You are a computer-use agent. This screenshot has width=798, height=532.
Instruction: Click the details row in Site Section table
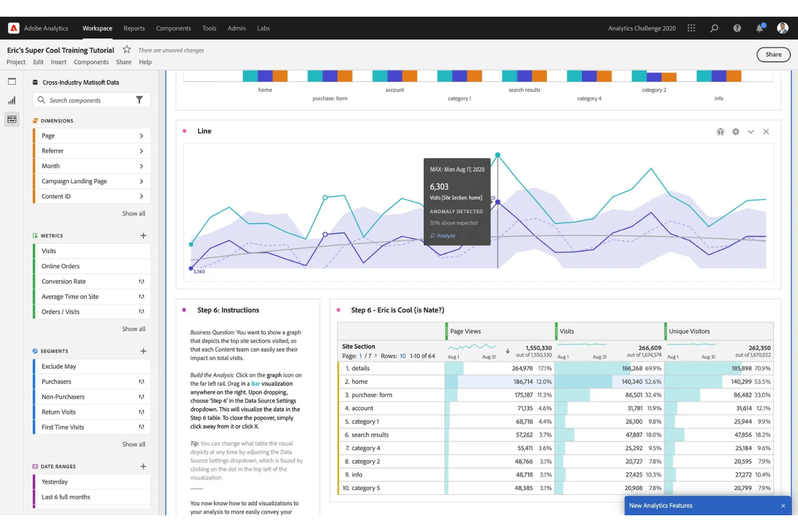pyautogui.click(x=555, y=368)
